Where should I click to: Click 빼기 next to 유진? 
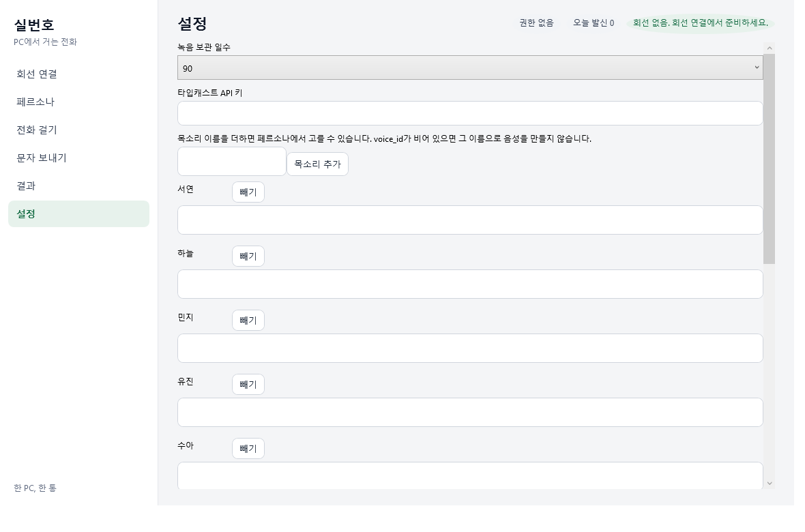point(248,384)
